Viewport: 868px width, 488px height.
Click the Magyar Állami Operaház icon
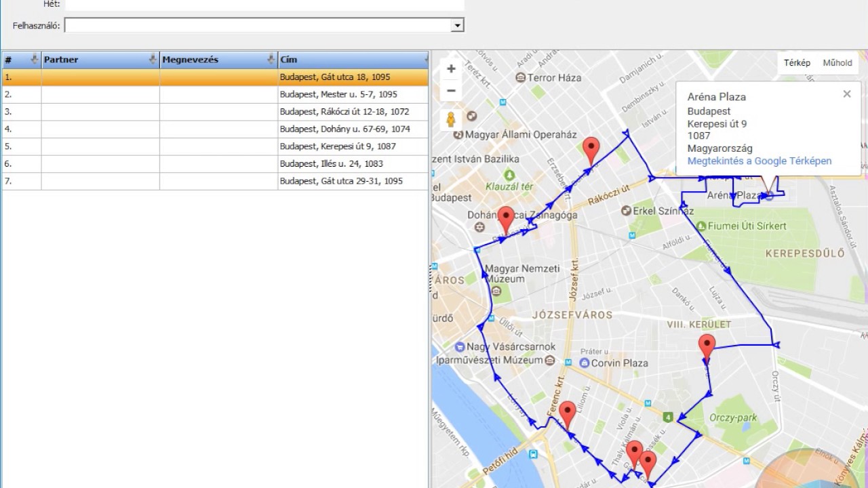pos(458,134)
